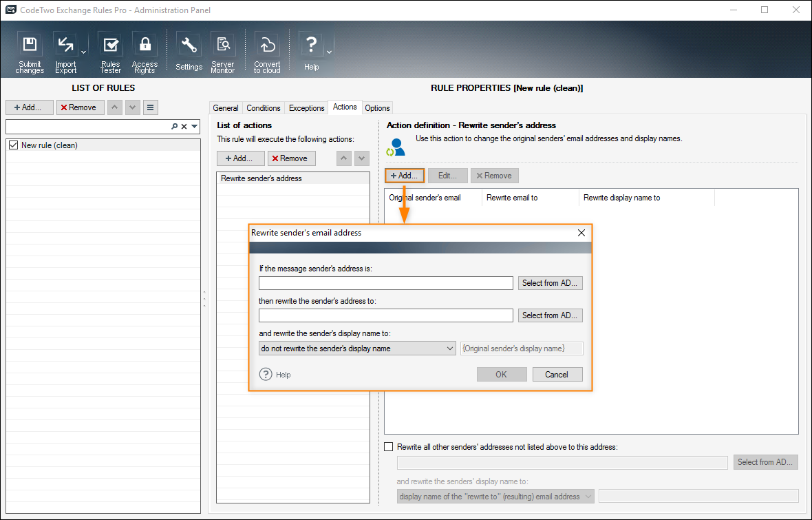Screen dimensions: 812x520
Task: Open Help question mark toolbar icon
Action: pyautogui.click(x=311, y=52)
